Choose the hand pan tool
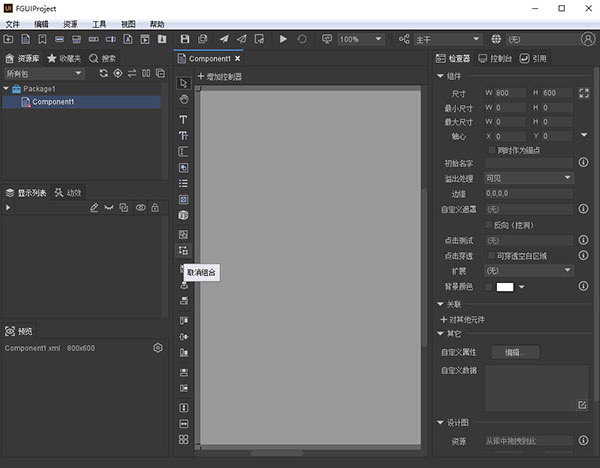This screenshot has height=468, width=600. tap(184, 99)
